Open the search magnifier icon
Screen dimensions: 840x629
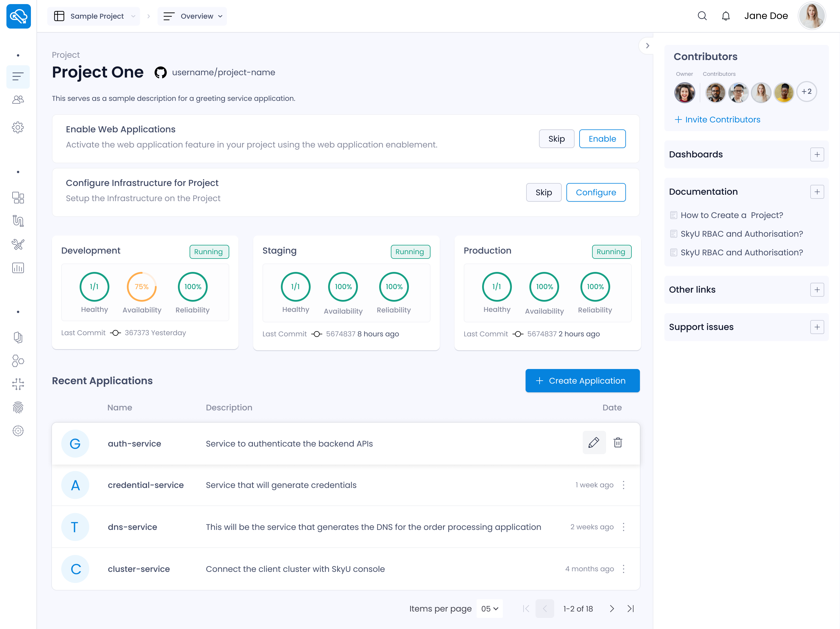tap(702, 16)
